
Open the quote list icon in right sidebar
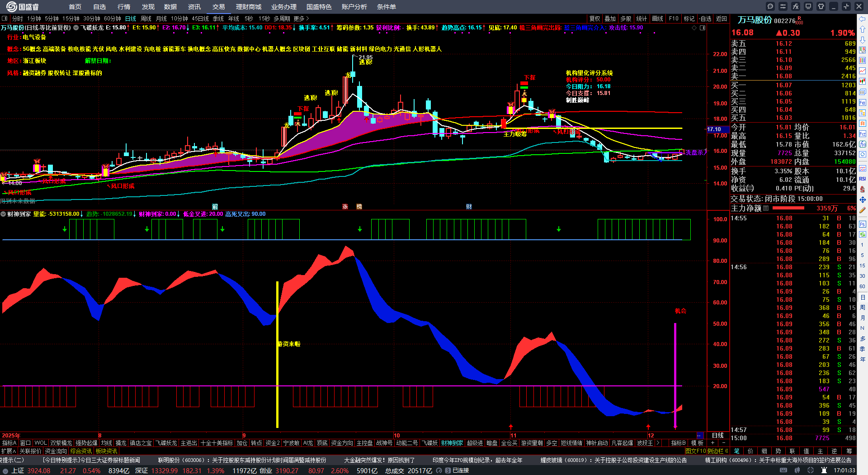click(x=863, y=50)
